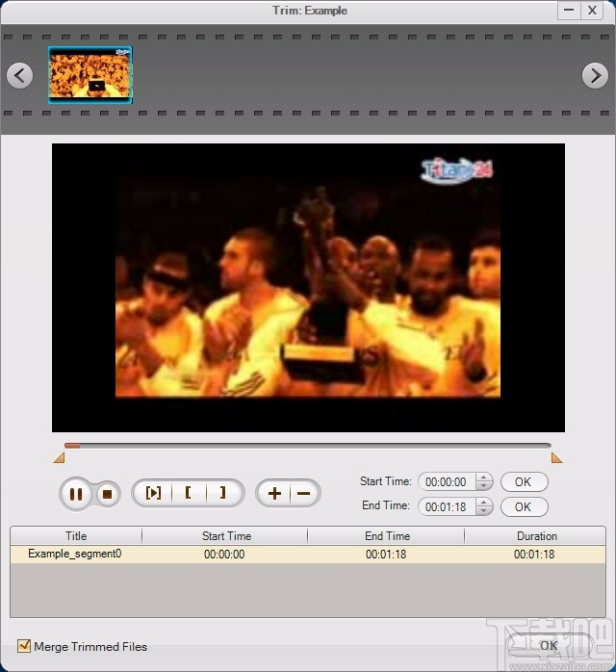
Task: Click the bottom OK button to apply trim
Action: [549, 645]
